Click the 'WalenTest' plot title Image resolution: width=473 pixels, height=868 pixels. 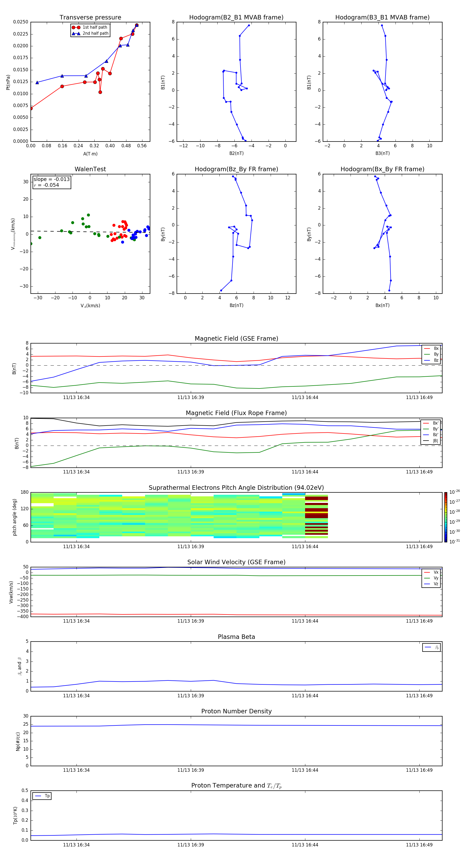(x=90, y=169)
